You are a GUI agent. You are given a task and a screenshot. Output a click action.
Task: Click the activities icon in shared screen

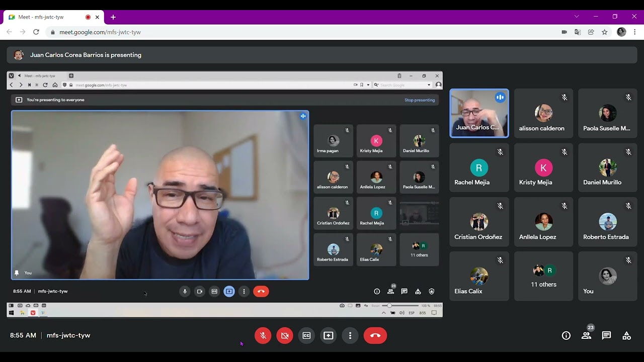pos(418,291)
